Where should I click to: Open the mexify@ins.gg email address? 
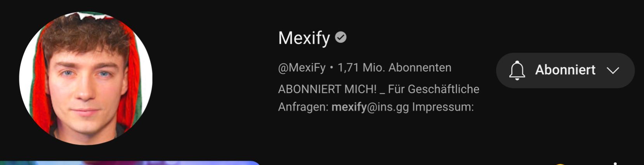(370, 107)
